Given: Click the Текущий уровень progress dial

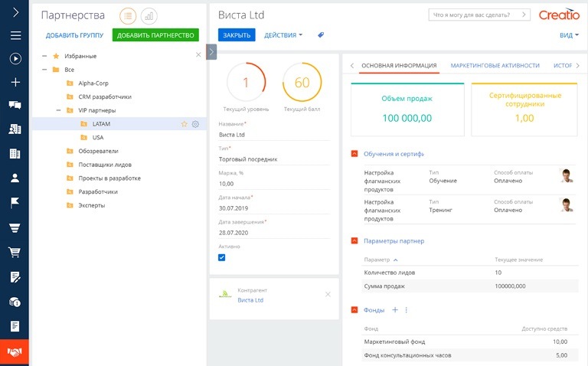Looking at the screenshot, I should (246, 82).
